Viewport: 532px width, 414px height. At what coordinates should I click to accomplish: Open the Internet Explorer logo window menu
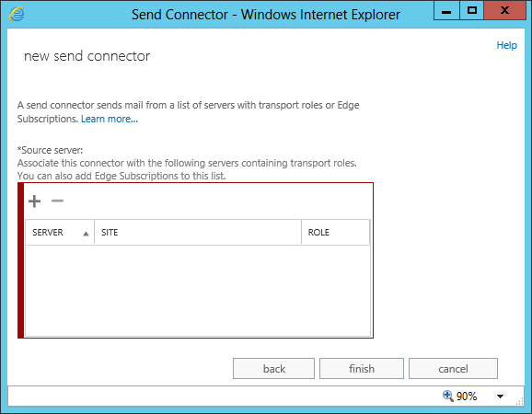pos(17,14)
